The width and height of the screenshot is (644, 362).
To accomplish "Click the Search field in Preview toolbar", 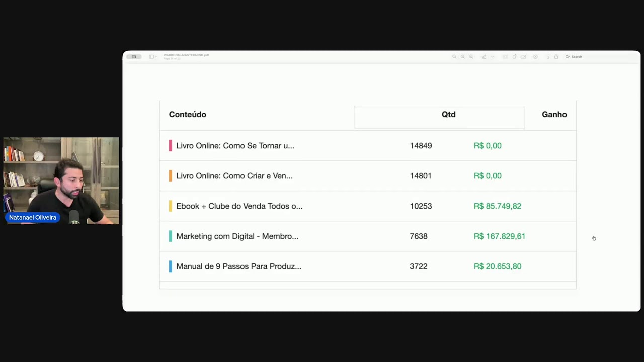I will point(574,57).
